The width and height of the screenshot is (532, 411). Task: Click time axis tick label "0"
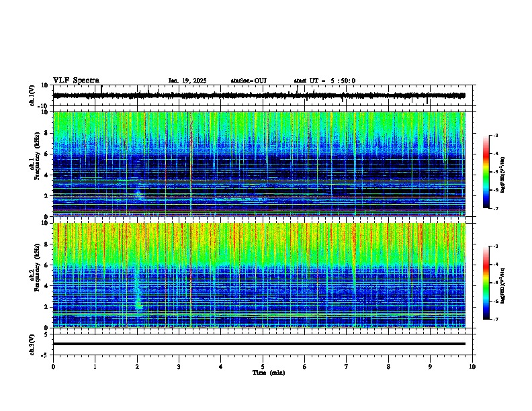coord(53,367)
